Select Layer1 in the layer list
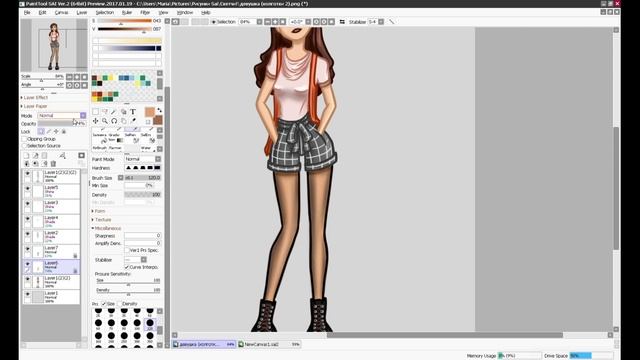The height and width of the screenshot is (360, 640). (x=51, y=297)
